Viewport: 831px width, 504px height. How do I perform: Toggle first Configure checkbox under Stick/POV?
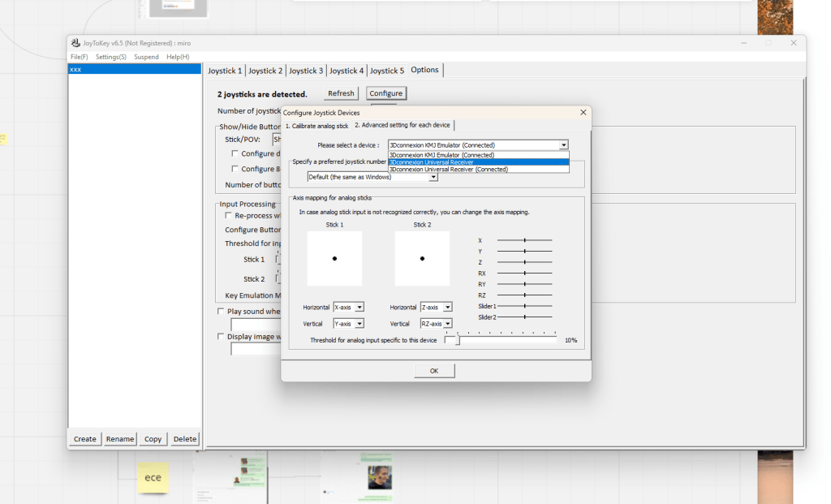[235, 153]
